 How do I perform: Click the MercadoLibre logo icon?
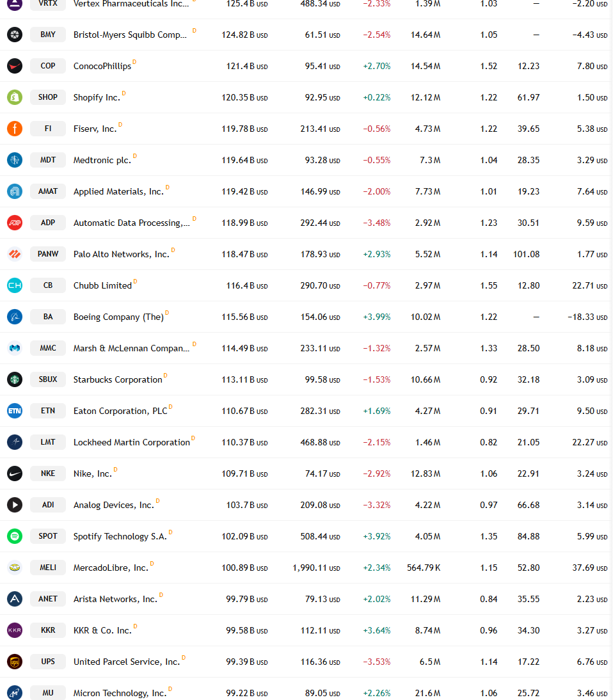15,568
